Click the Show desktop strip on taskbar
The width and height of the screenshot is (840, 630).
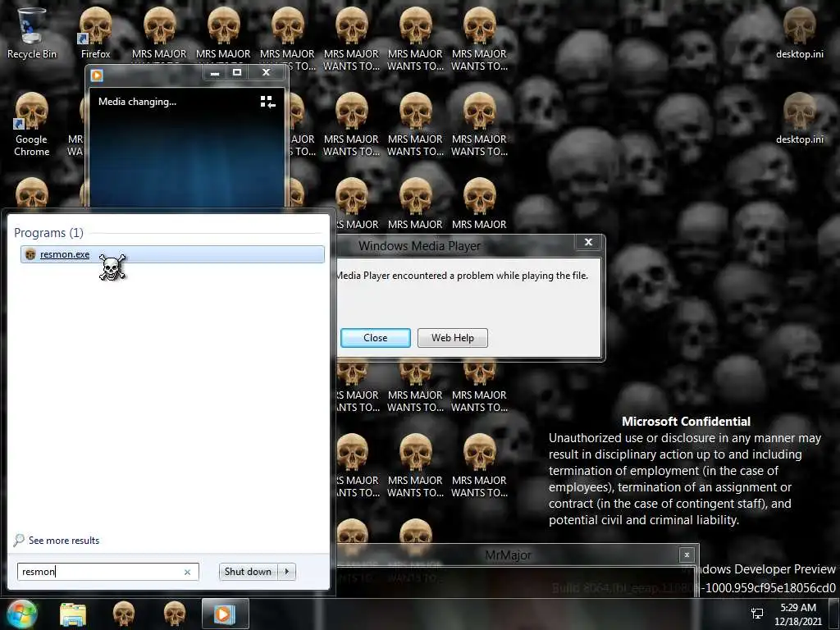(834, 614)
